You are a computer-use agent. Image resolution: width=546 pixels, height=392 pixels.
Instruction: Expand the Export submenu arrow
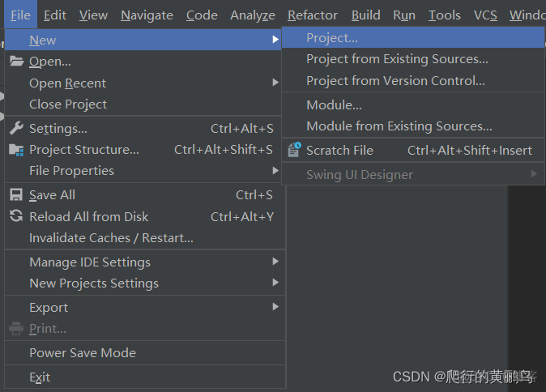point(275,307)
